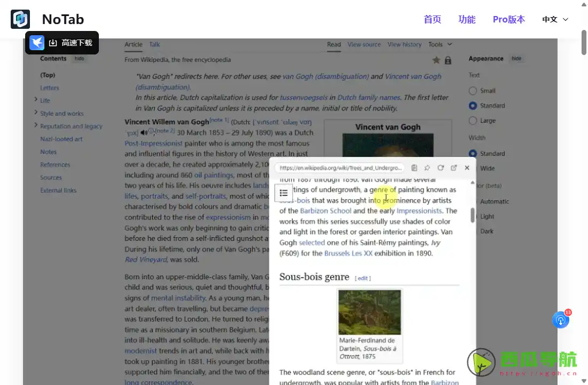This screenshot has height=385, width=588.
Task: Open the Brussels Les XX link
Action: (x=349, y=253)
